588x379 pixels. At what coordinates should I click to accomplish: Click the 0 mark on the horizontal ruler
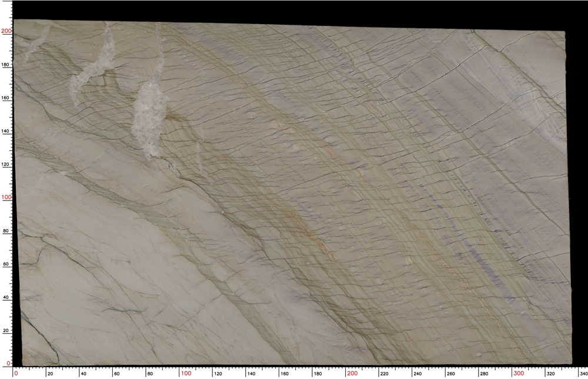pos(16,373)
